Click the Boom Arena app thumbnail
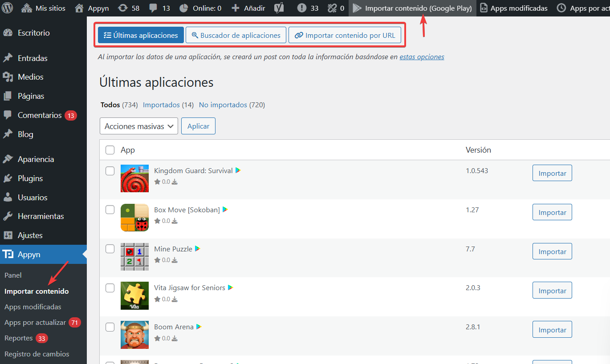Screen dimensions: 610x364 134,335
